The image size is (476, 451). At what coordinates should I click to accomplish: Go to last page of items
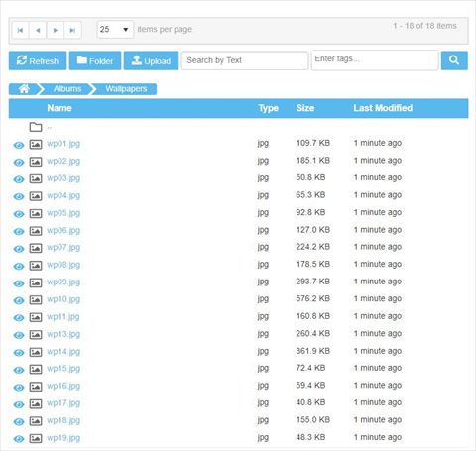(x=72, y=30)
